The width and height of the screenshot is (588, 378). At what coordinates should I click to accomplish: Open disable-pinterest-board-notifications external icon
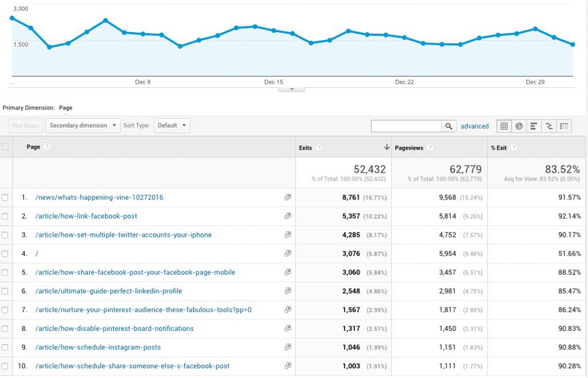point(288,328)
